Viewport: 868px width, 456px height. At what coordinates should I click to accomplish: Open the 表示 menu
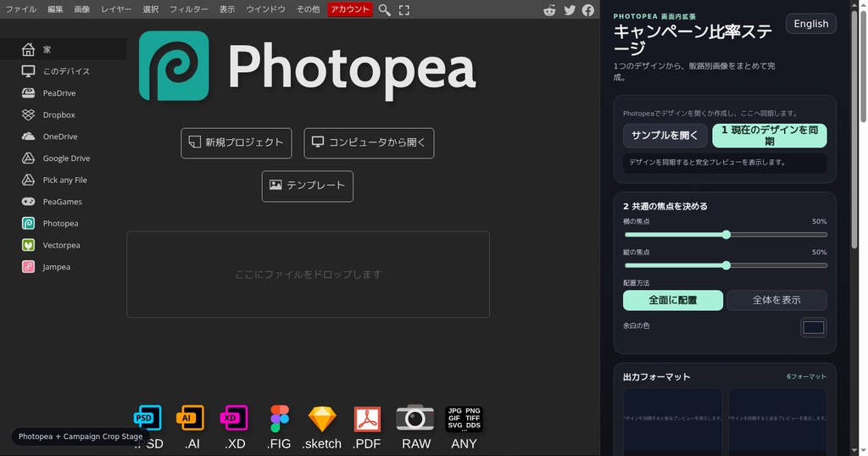(227, 9)
